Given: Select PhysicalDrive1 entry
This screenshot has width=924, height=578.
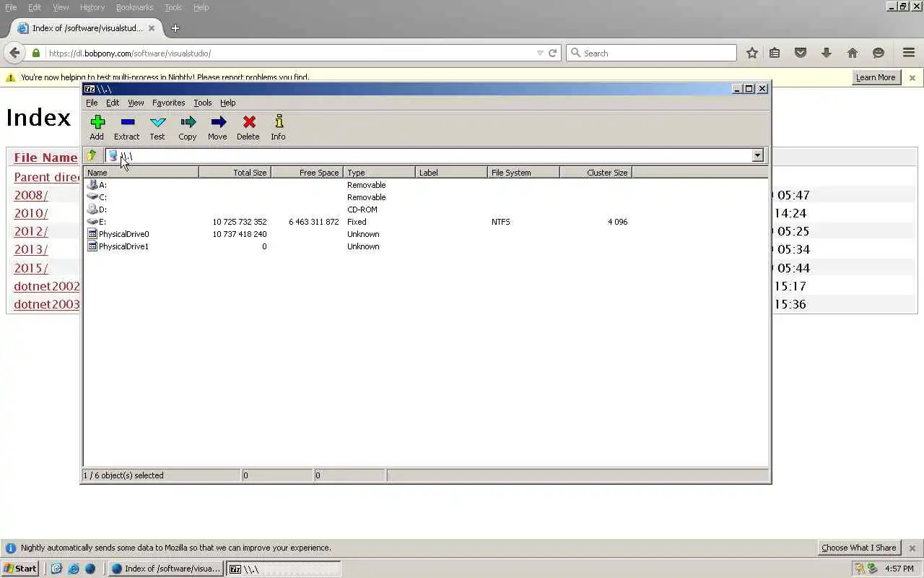Looking at the screenshot, I should click(x=118, y=246).
